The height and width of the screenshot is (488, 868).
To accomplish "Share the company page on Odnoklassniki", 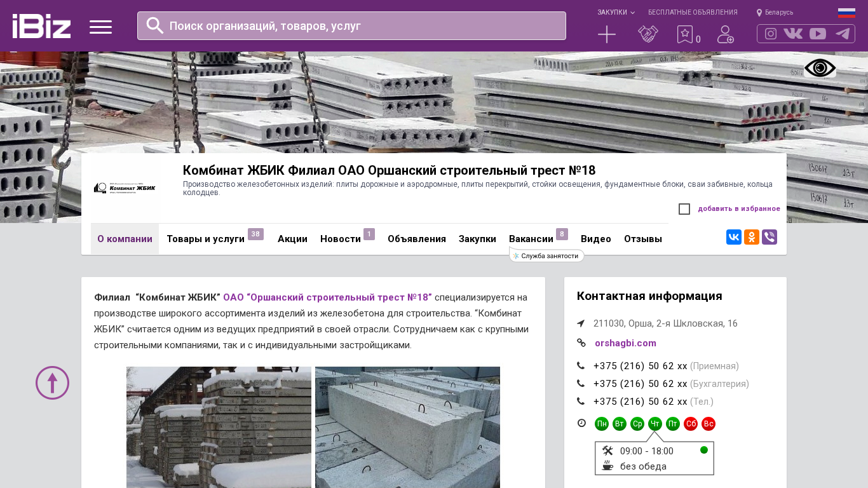I will (752, 237).
